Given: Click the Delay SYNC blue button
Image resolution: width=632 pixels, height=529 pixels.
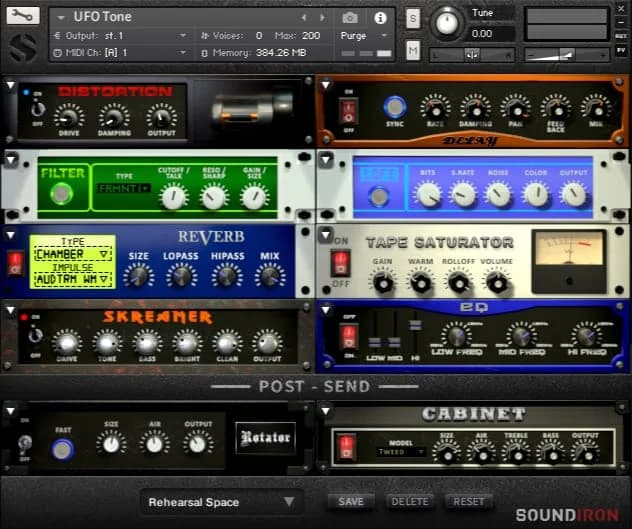Looking at the screenshot, I should [x=394, y=105].
